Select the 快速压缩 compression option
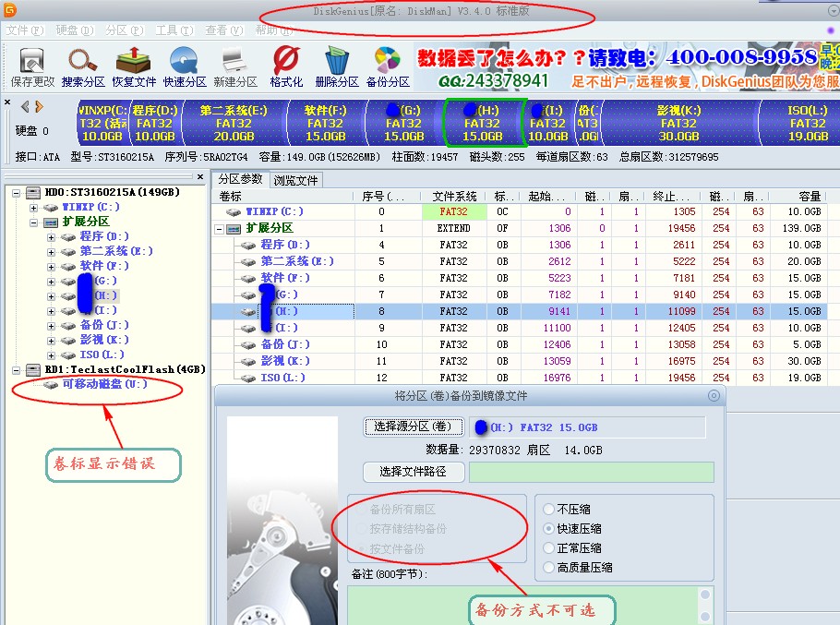This screenshot has height=625, width=840. pos(572,529)
